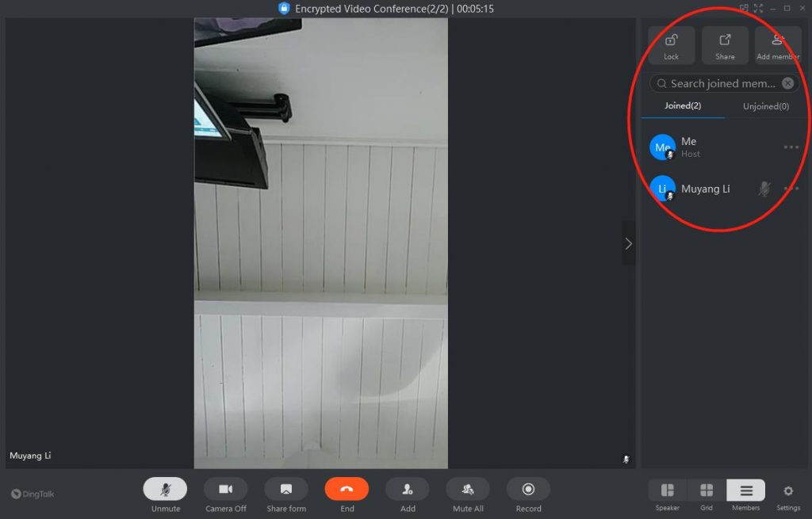Open more options for Muyang Li
This screenshot has height=519, width=812.
[791, 189]
